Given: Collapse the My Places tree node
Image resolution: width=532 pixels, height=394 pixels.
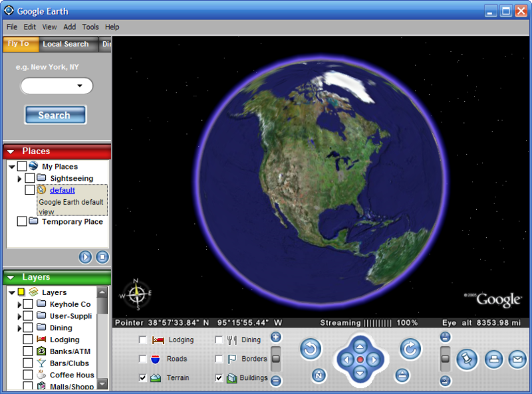Looking at the screenshot, I should point(12,167).
